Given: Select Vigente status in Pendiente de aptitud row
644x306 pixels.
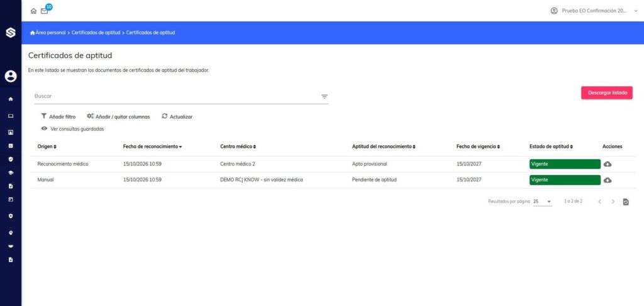Looking at the screenshot, I should click(565, 179).
